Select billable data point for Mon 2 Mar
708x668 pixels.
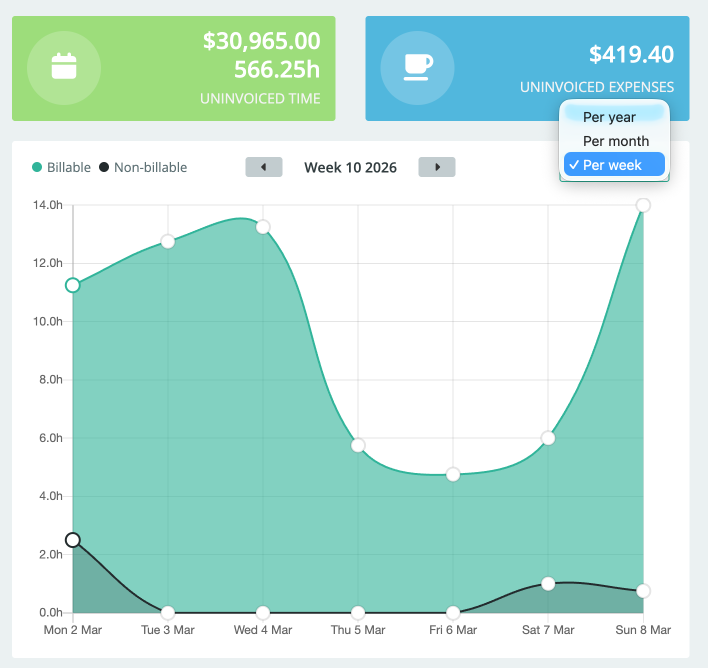pos(73,285)
